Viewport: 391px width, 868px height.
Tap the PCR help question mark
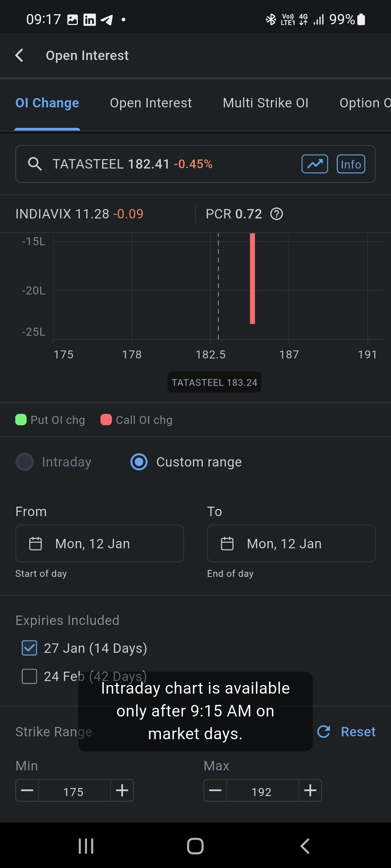pos(277,214)
